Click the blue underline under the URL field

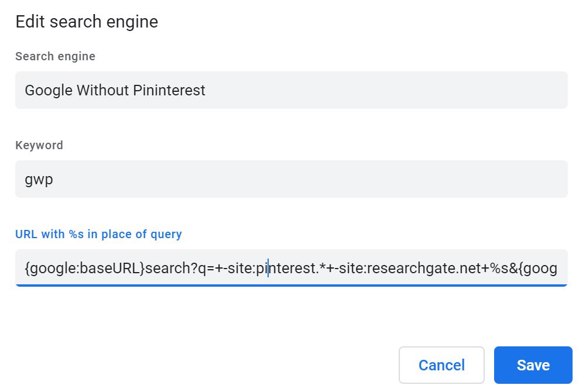(291, 283)
